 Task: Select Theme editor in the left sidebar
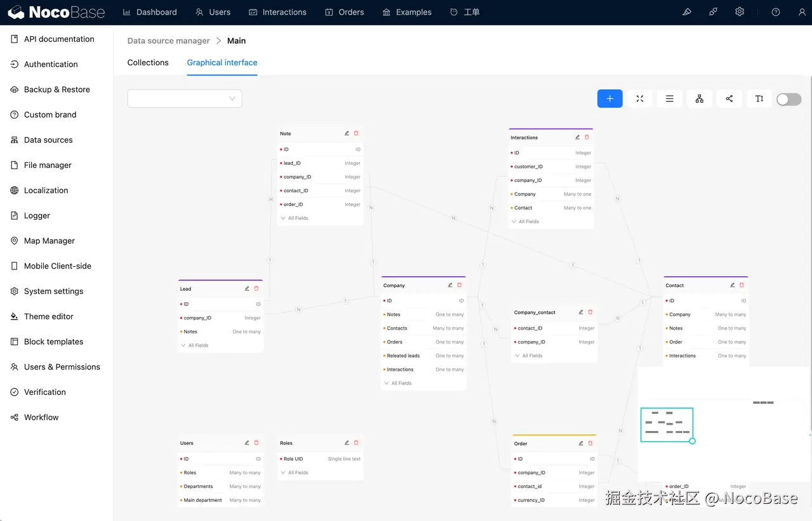pyautogui.click(x=48, y=316)
